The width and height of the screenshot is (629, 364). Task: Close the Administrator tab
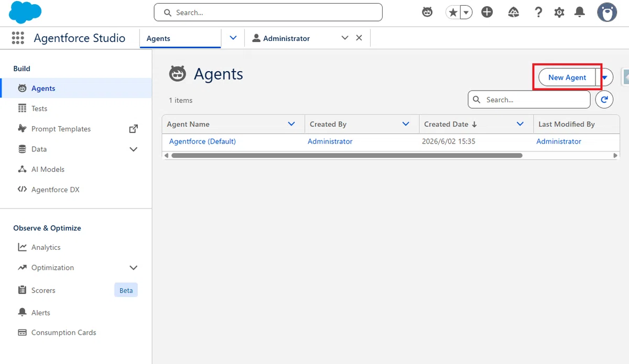pyautogui.click(x=359, y=38)
